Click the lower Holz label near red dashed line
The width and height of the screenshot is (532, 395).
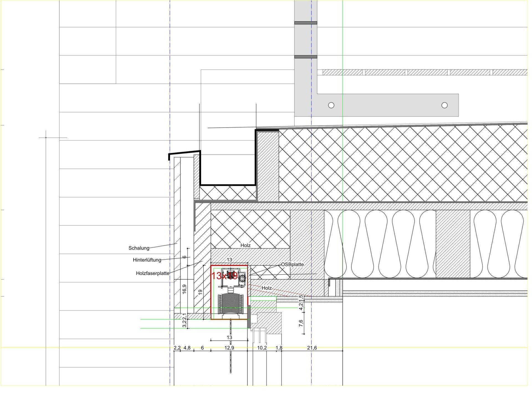pyautogui.click(x=267, y=288)
